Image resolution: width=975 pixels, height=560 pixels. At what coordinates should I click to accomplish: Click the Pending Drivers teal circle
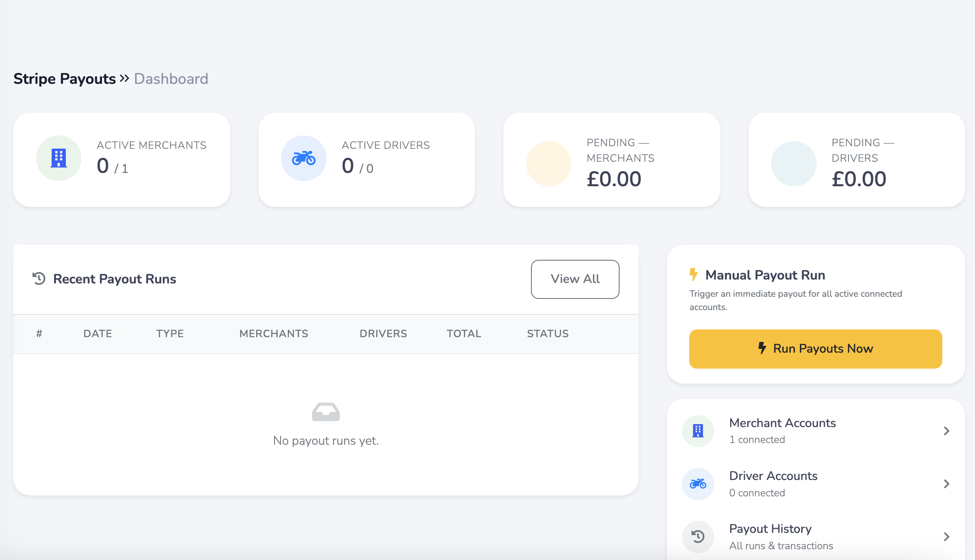[x=793, y=163]
